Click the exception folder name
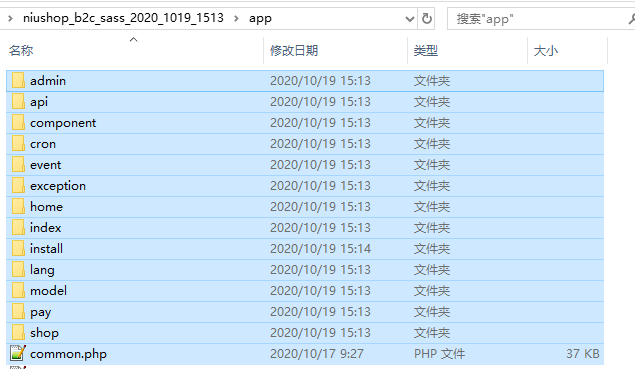The height and width of the screenshot is (369, 635). [x=58, y=186]
